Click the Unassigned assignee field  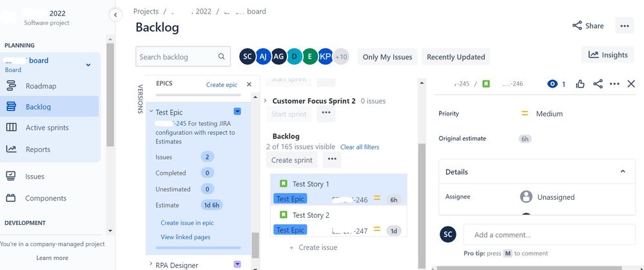547,197
